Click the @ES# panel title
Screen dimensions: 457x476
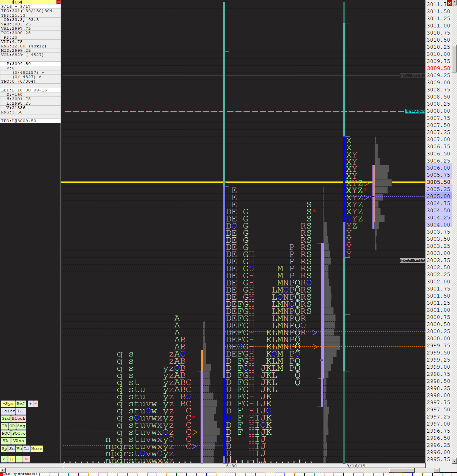pos(17,2)
